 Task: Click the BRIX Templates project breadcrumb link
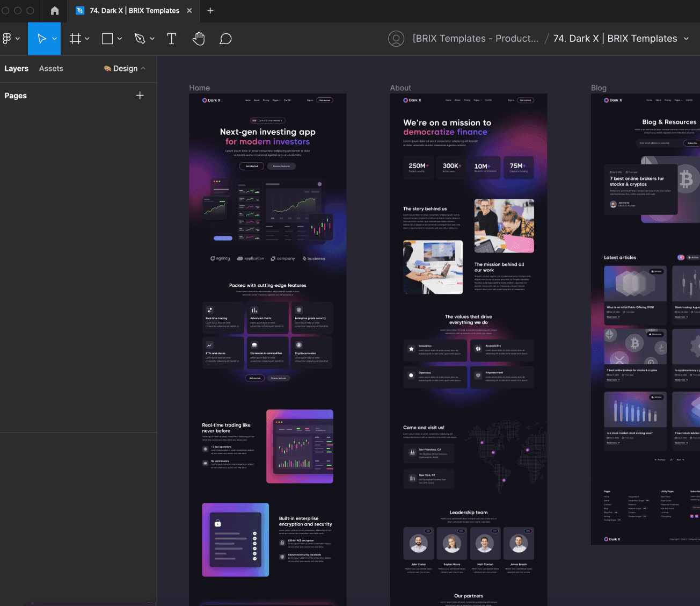tap(476, 38)
